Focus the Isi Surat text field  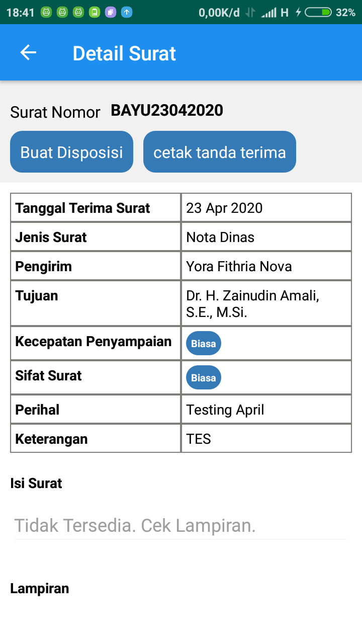tap(181, 526)
